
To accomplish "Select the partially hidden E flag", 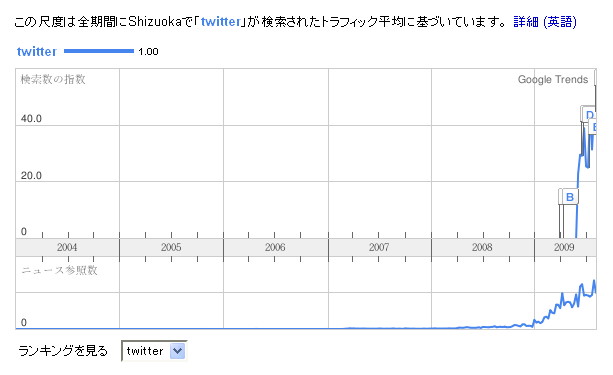I will pos(593,127).
